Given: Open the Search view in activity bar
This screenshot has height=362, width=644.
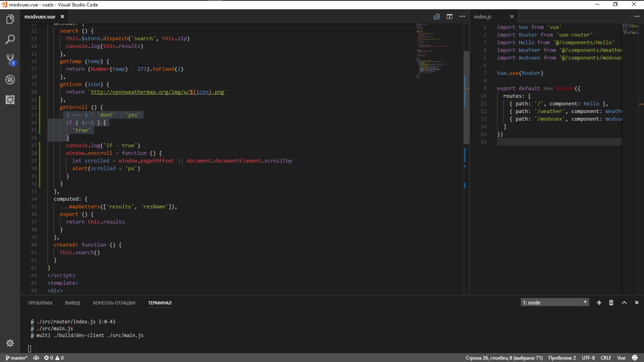Looking at the screenshot, I should [x=10, y=39].
